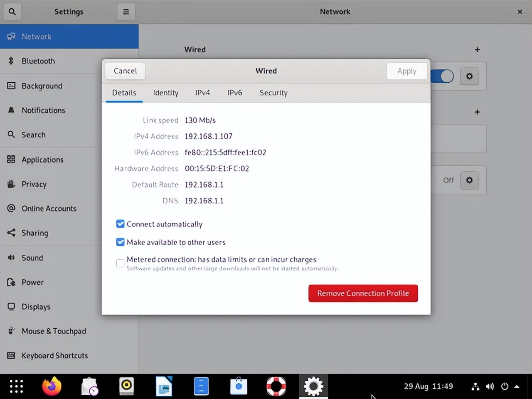Enable the Metered connection checkbox
This screenshot has height=399, width=532.
click(x=121, y=263)
